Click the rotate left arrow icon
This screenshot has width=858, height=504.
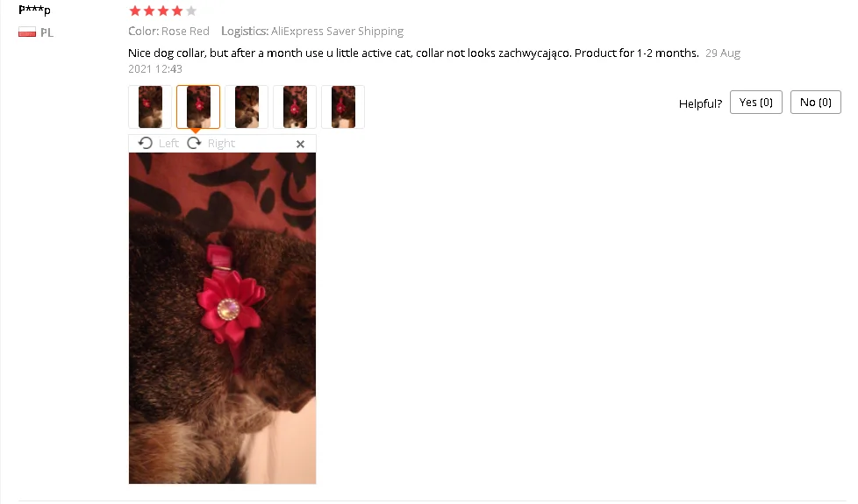pos(145,143)
